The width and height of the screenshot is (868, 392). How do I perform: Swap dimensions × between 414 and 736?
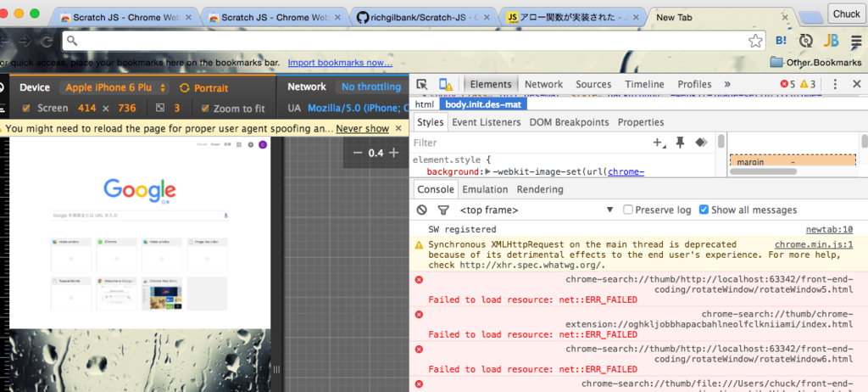pyautogui.click(x=106, y=108)
